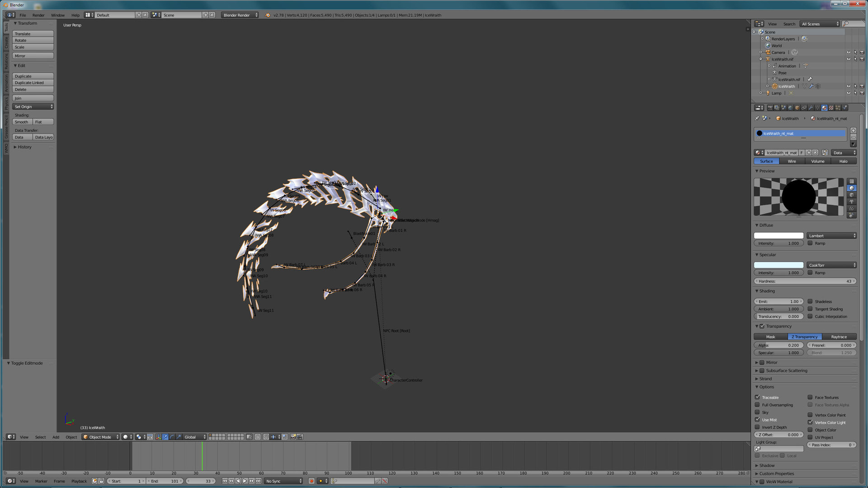868x488 pixels.
Task: Play animation in reverse in timeline
Action: coord(238,481)
